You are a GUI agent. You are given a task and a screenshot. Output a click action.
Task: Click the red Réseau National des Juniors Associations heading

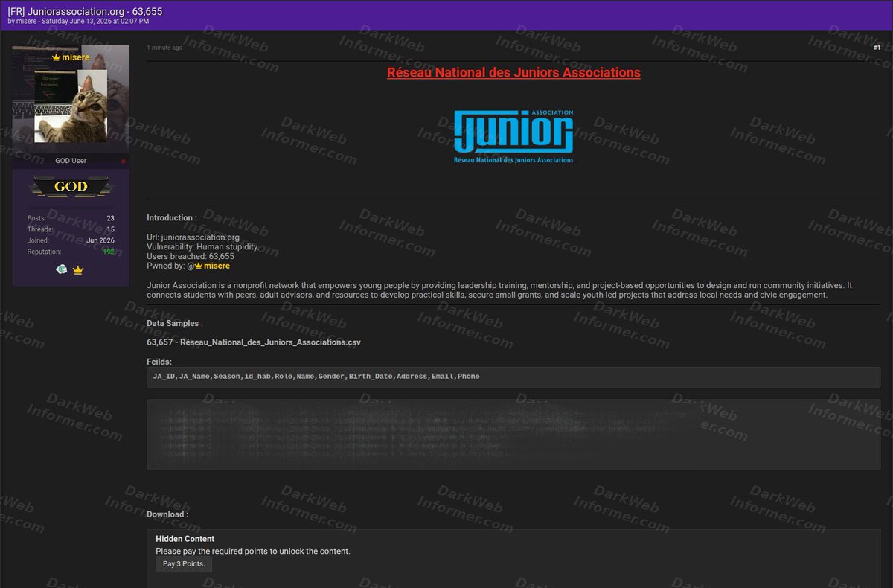513,73
